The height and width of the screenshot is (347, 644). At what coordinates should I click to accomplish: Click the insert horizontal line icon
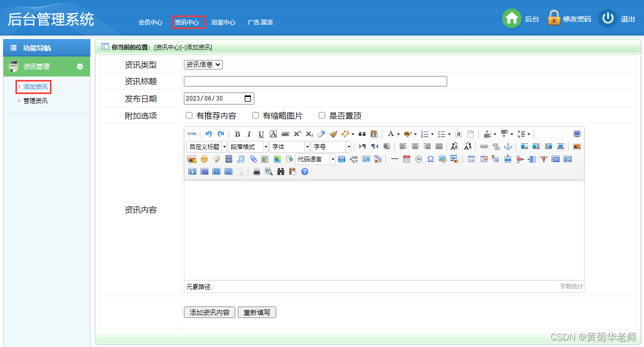[x=394, y=159]
